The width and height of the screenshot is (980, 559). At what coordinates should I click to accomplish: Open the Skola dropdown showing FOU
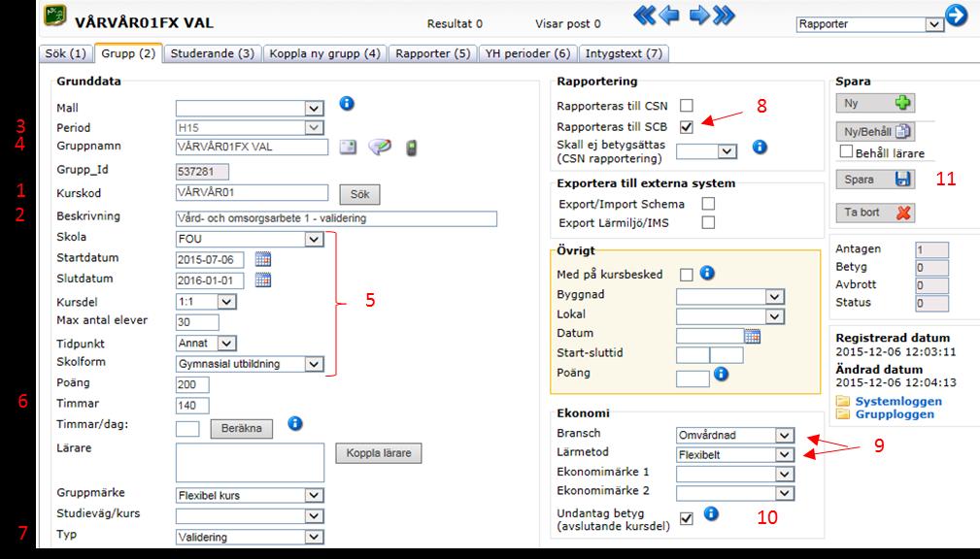pos(250,239)
